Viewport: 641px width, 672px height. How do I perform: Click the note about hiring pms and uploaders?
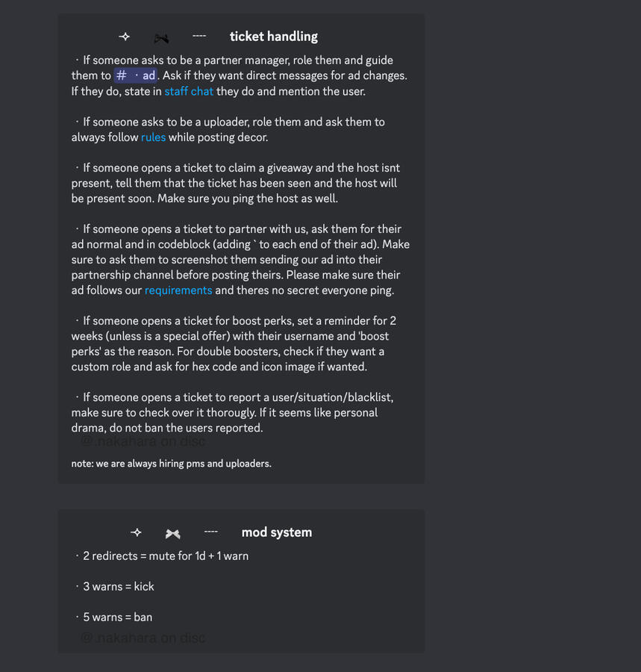tap(171, 464)
